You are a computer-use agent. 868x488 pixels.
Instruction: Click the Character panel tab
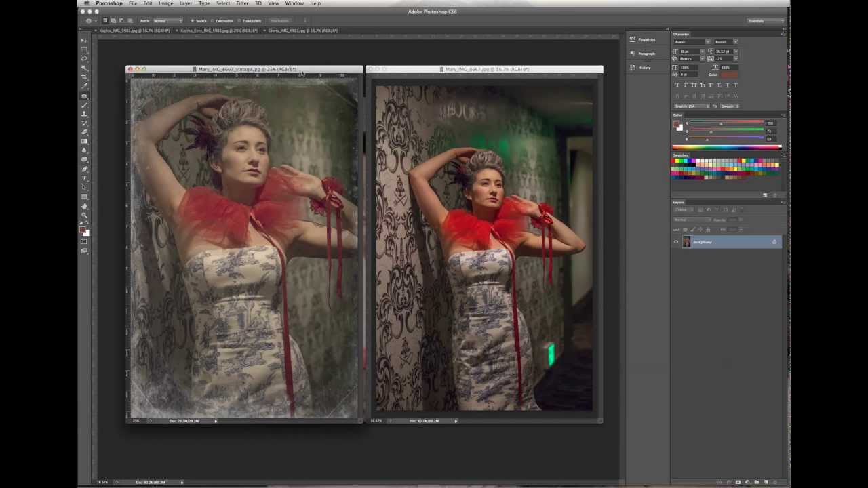point(681,34)
